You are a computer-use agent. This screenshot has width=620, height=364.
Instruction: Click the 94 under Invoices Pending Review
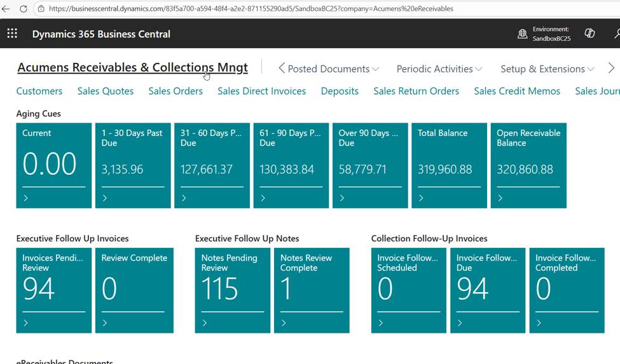(x=38, y=288)
